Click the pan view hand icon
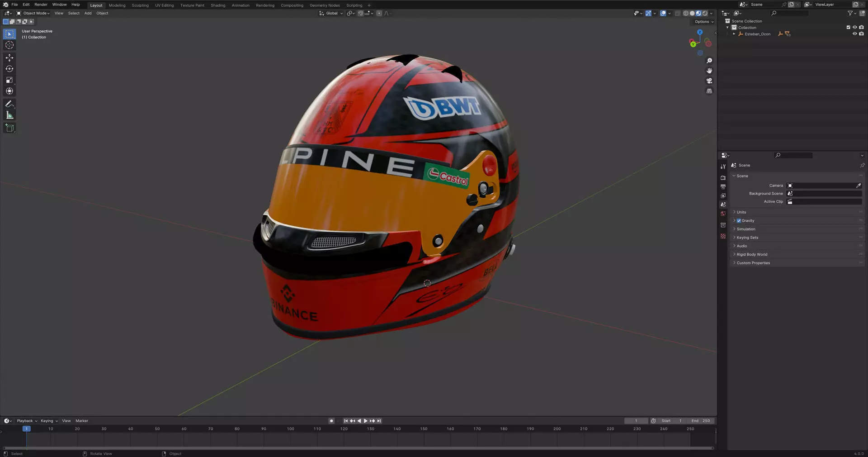Screen dimensions: 868x457 point(709,71)
